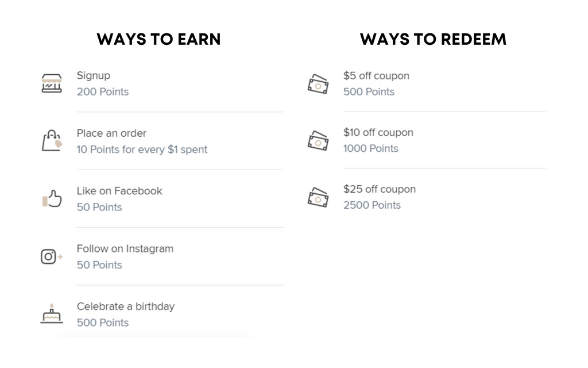Screen dimensions: 588x368
Task: Click the shopping bag icon
Action: [x=52, y=141]
